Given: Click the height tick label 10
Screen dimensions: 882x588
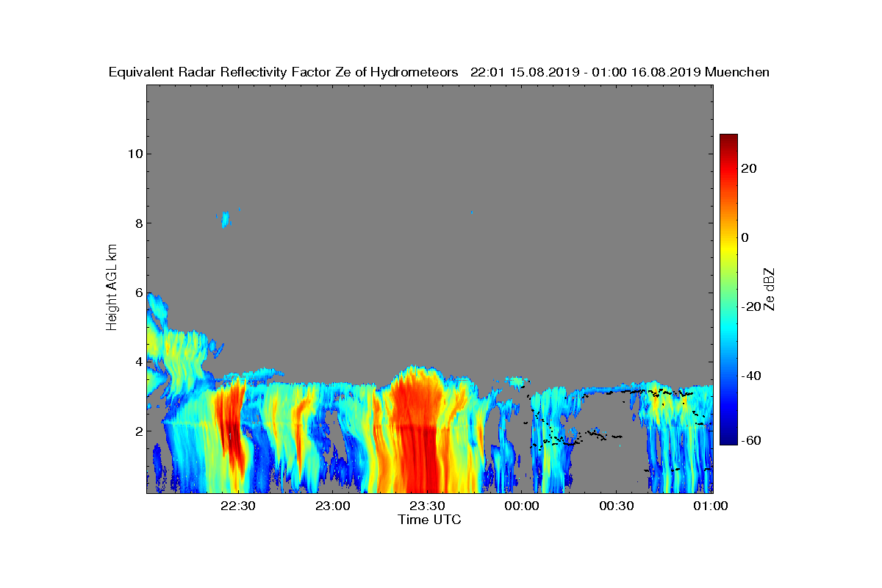Looking at the screenshot, I should tap(135, 154).
